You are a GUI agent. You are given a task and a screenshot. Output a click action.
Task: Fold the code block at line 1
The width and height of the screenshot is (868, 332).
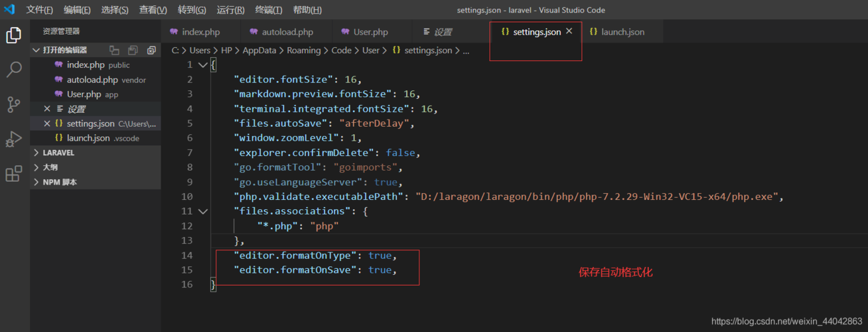click(x=202, y=65)
